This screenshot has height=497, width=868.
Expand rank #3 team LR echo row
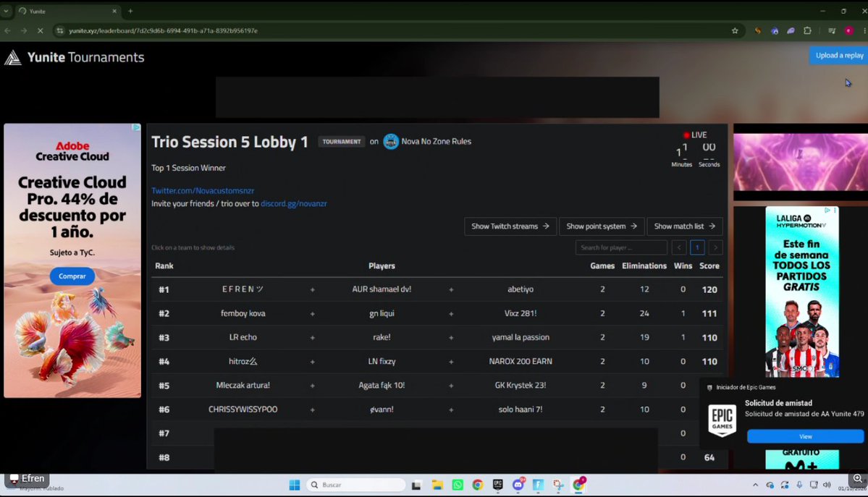437,337
